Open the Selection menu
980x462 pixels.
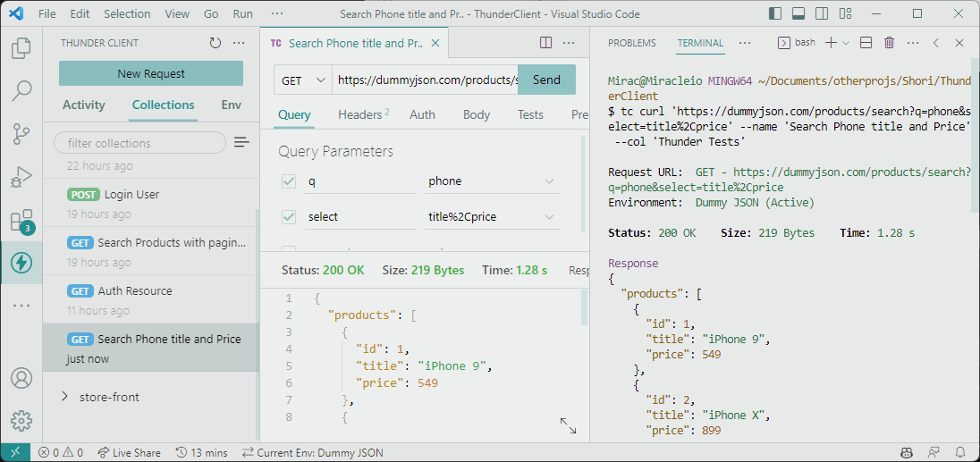127,13
